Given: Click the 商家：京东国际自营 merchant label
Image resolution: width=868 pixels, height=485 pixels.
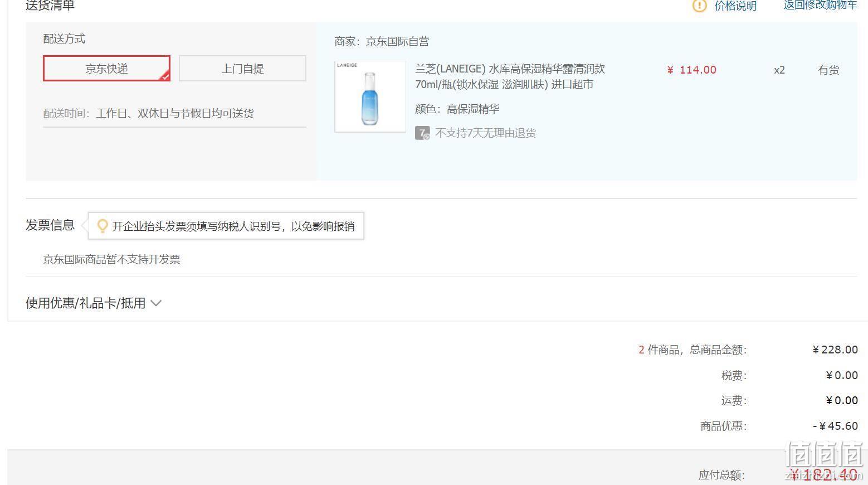Looking at the screenshot, I should click(x=382, y=41).
